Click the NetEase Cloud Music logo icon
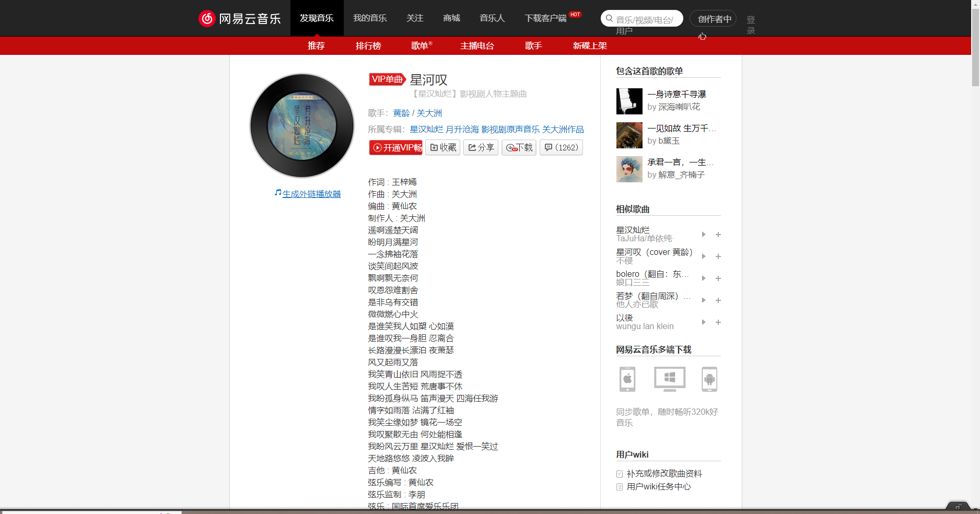The image size is (980, 514). pyautogui.click(x=206, y=18)
